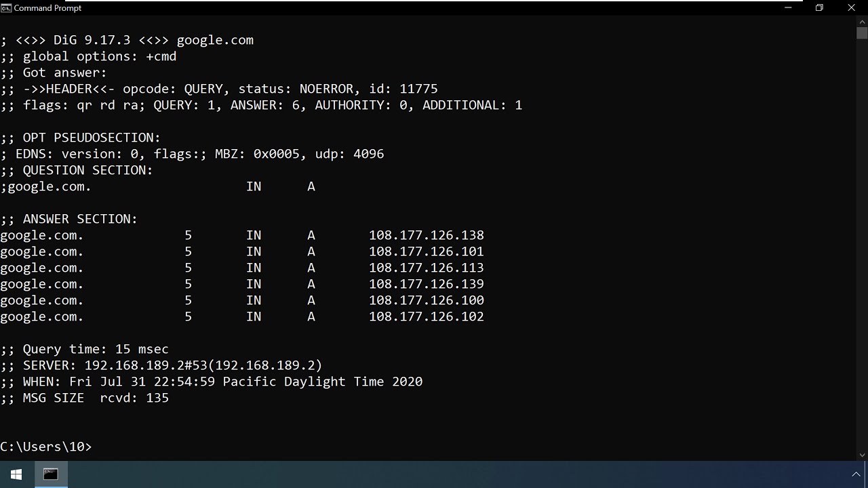The height and width of the screenshot is (488, 868).
Task: Click the HEADER opcode QUERY line
Action: point(219,89)
